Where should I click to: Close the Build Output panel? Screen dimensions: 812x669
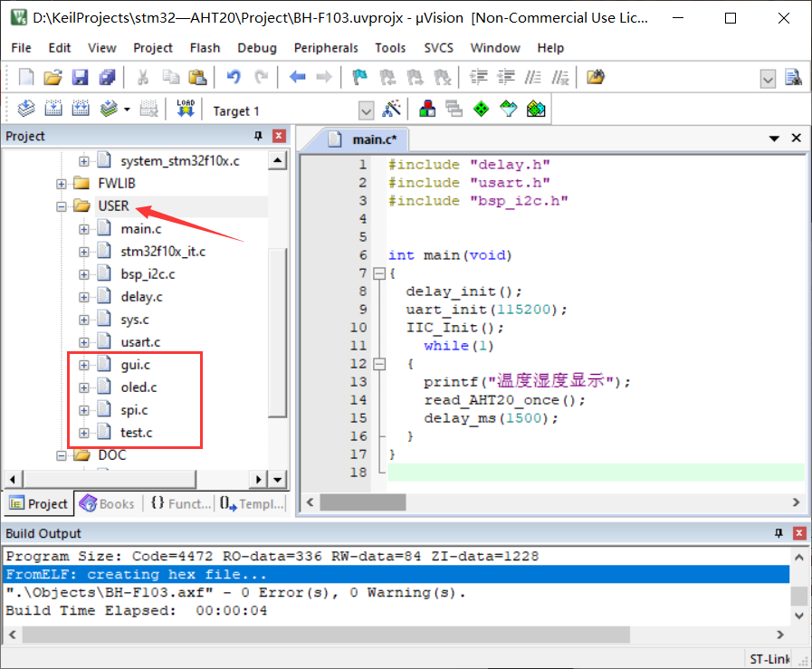[799, 533]
